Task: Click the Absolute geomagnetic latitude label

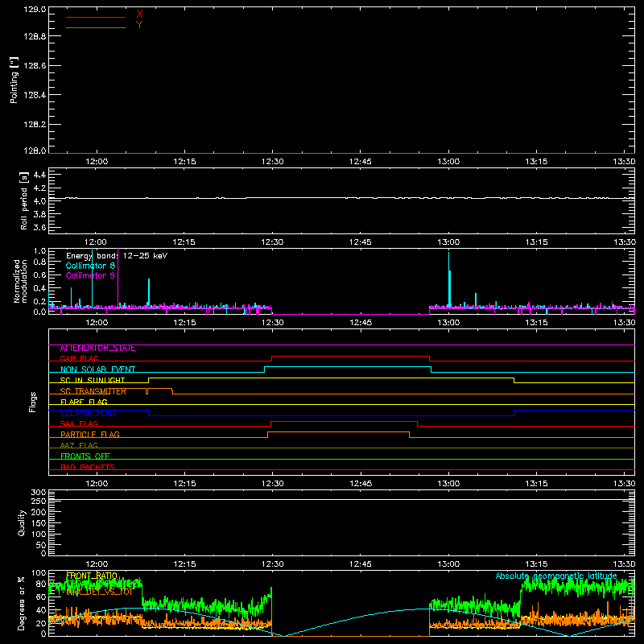Action: click(x=556, y=576)
